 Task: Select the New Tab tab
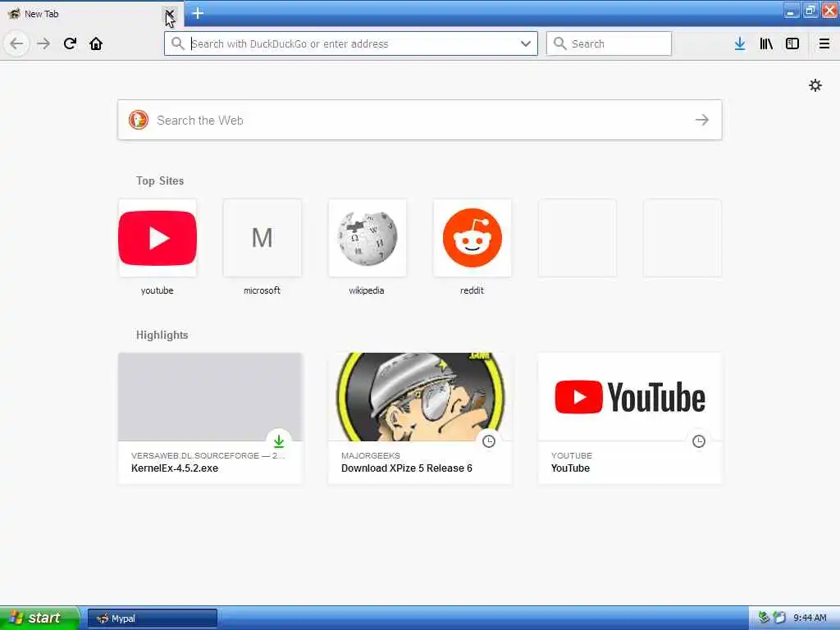coord(91,14)
